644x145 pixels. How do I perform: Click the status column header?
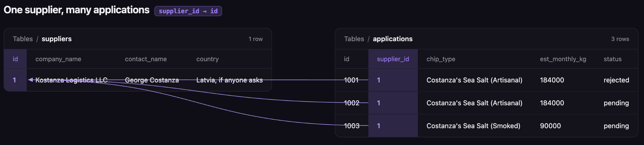(613, 59)
